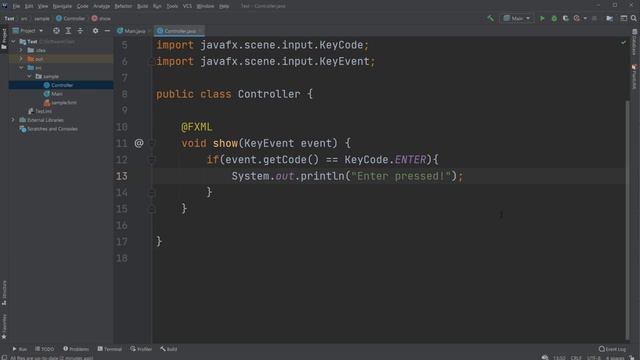Run with Coverage using the shield icon

coord(565,18)
